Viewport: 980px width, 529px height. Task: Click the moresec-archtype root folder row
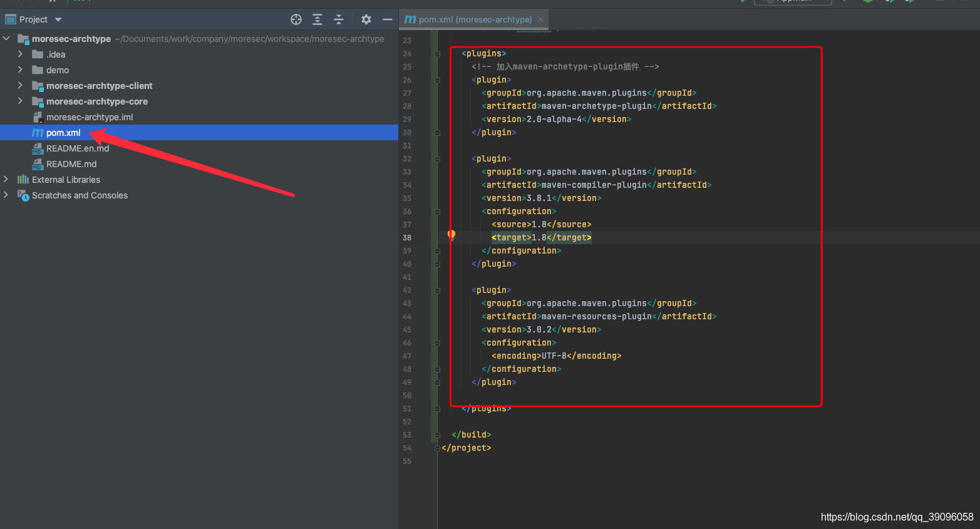199,39
